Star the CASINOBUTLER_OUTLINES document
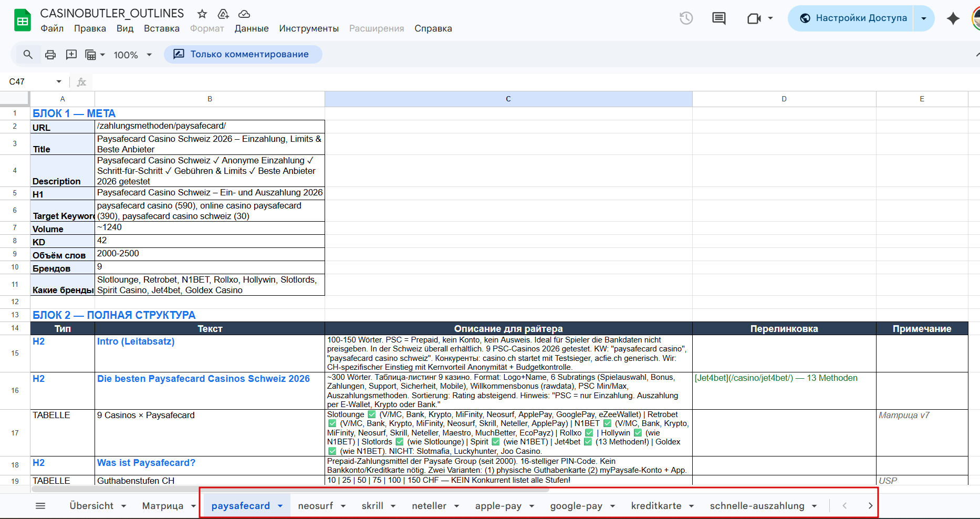The width and height of the screenshot is (980, 519). click(x=202, y=14)
